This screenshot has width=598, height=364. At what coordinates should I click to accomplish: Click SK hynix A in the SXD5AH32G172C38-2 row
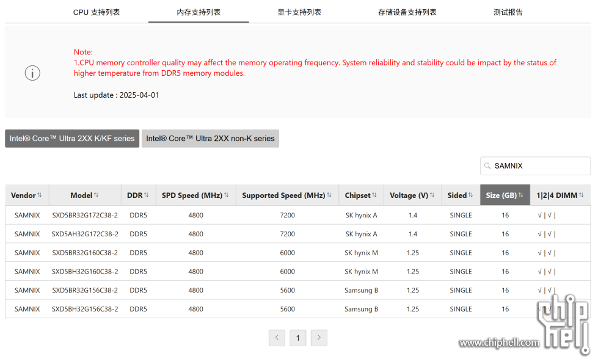361,234
